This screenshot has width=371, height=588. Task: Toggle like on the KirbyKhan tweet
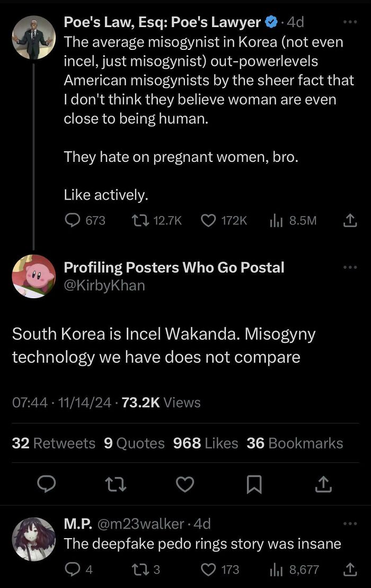click(185, 485)
